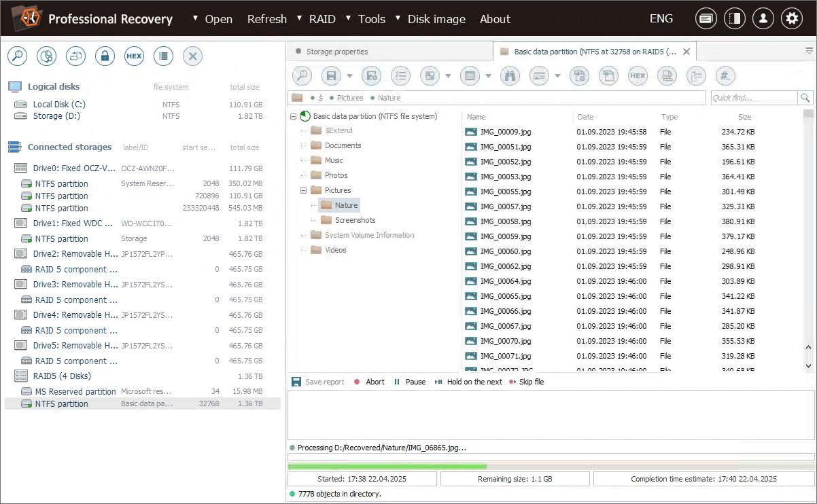Collapse the Basic data partition root node
This screenshot has height=504, width=817.
pyautogui.click(x=294, y=116)
